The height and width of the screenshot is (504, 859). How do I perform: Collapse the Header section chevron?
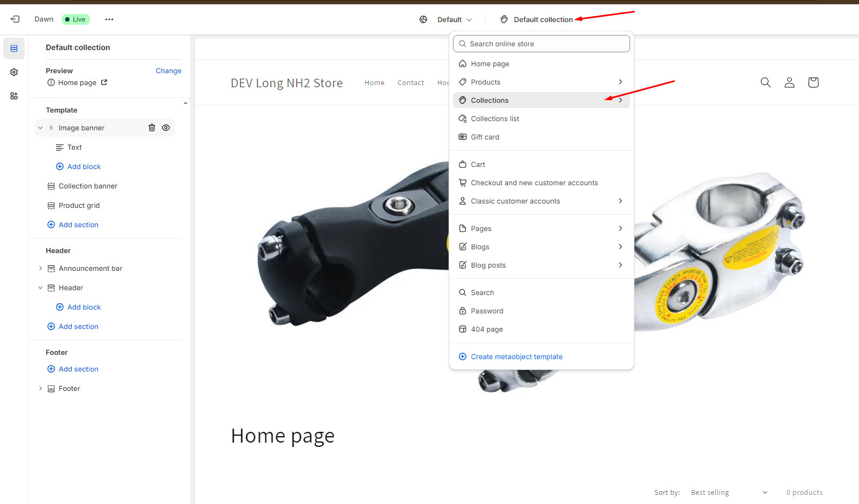click(x=40, y=288)
